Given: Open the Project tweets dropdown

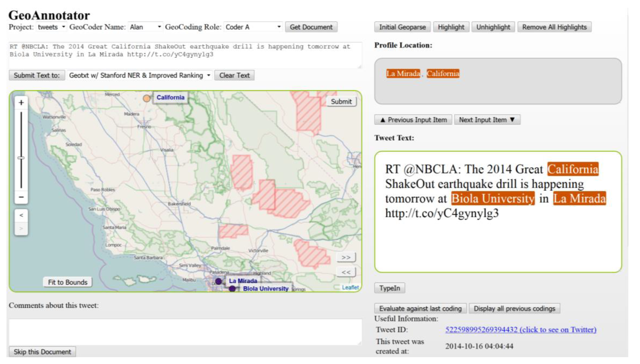Looking at the screenshot, I should click(51, 27).
